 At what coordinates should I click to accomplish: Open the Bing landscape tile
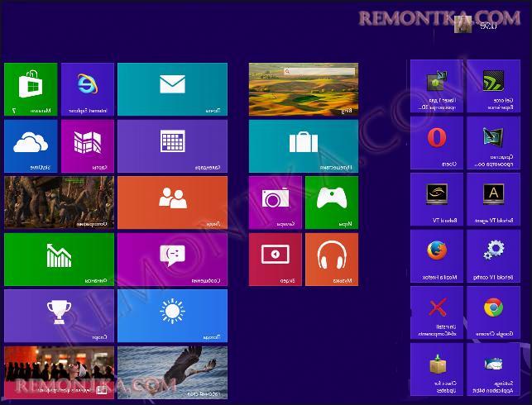[304, 89]
